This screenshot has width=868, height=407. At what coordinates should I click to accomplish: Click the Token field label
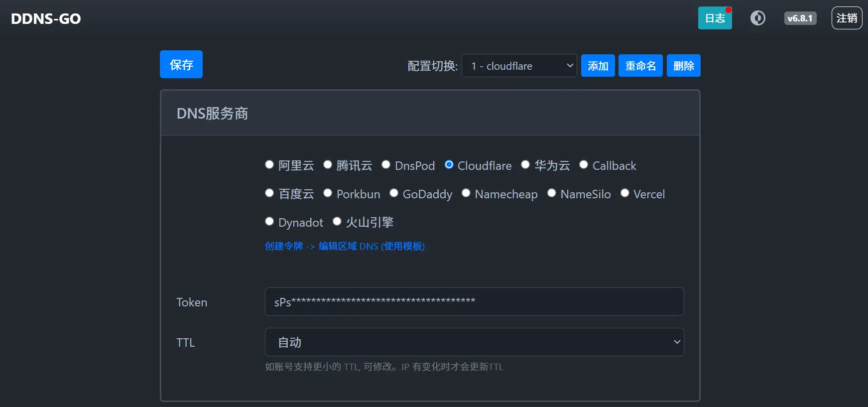click(x=192, y=302)
